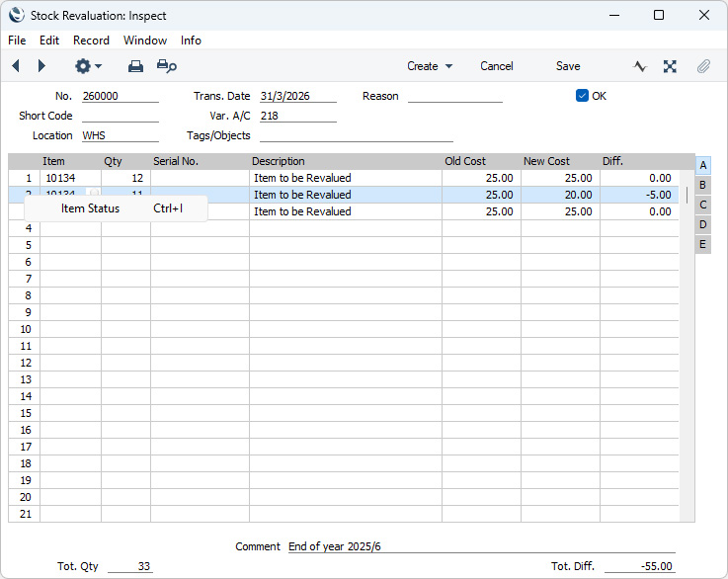Open the Edit menu

49,41
